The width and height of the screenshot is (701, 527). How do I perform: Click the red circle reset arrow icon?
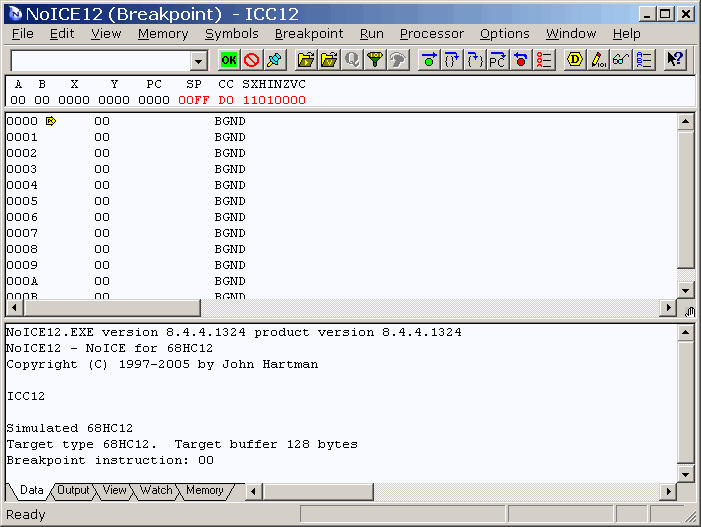[x=520, y=60]
